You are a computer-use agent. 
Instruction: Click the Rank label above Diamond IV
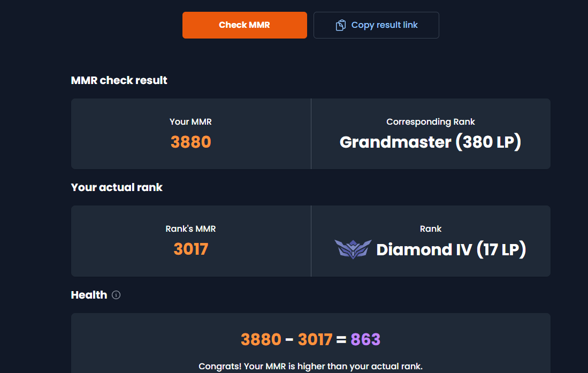(431, 229)
